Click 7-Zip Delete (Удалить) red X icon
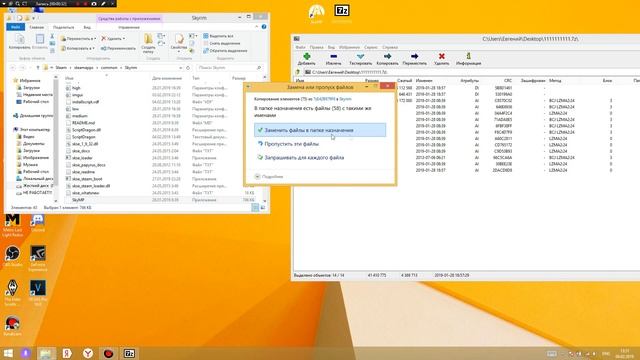This screenshot has width=640, height=360. point(441,56)
